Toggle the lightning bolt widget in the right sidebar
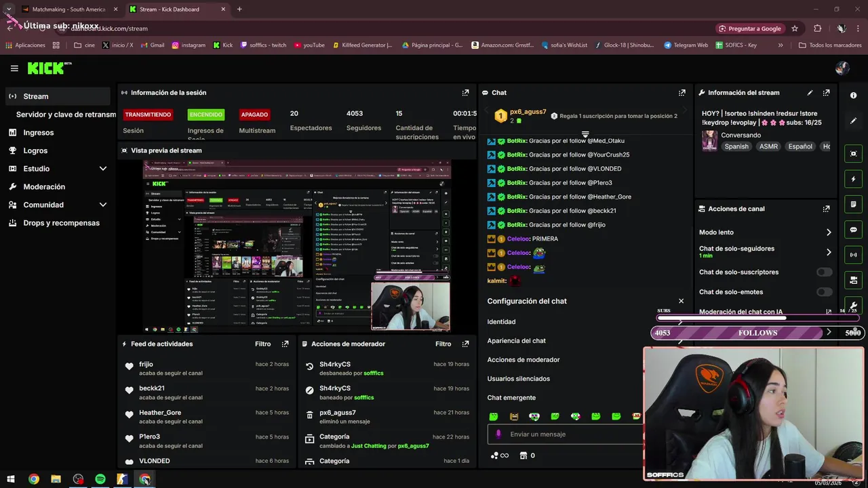 pyautogui.click(x=853, y=179)
